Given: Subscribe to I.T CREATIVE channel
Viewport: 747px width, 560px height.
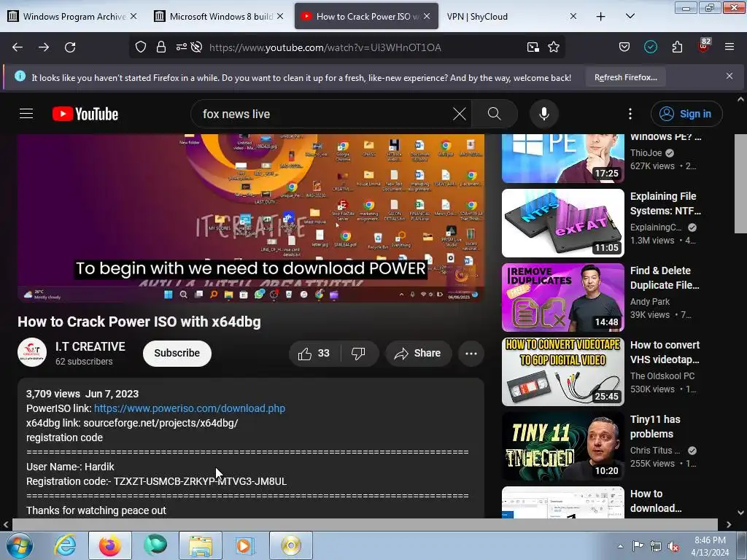Looking at the screenshot, I should (x=177, y=354).
